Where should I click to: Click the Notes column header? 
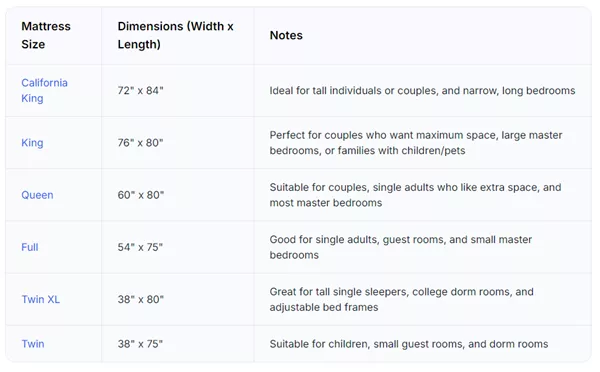tap(286, 35)
